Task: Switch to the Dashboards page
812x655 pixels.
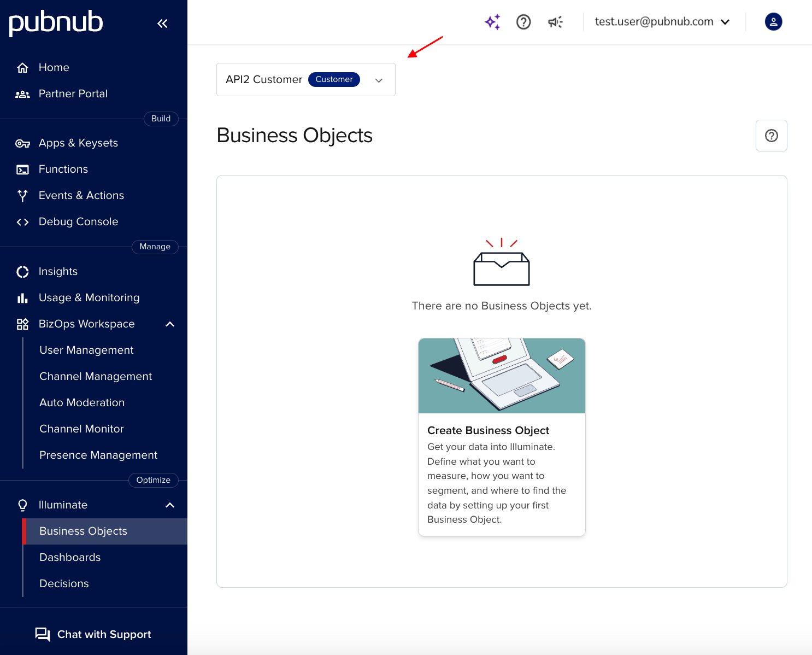Action: tap(70, 557)
